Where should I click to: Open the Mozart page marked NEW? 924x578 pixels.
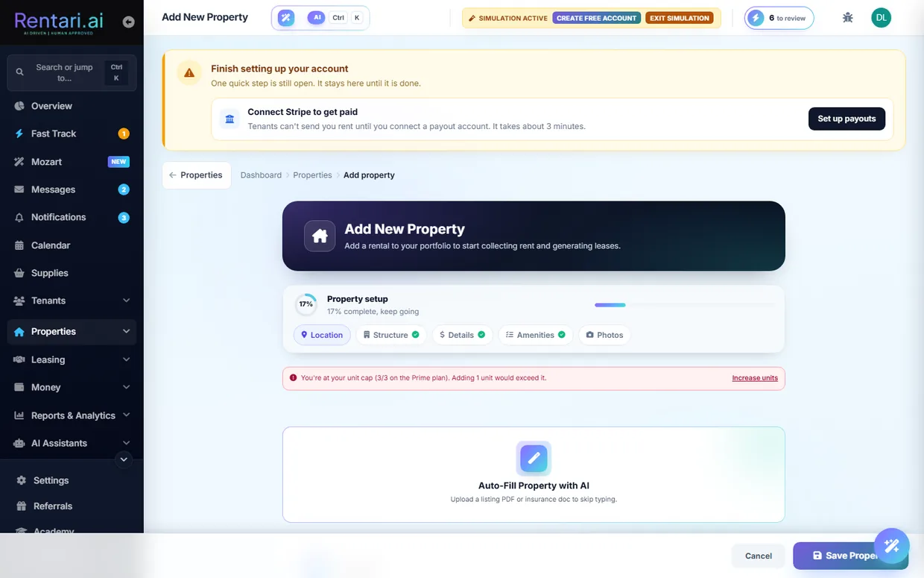point(72,162)
